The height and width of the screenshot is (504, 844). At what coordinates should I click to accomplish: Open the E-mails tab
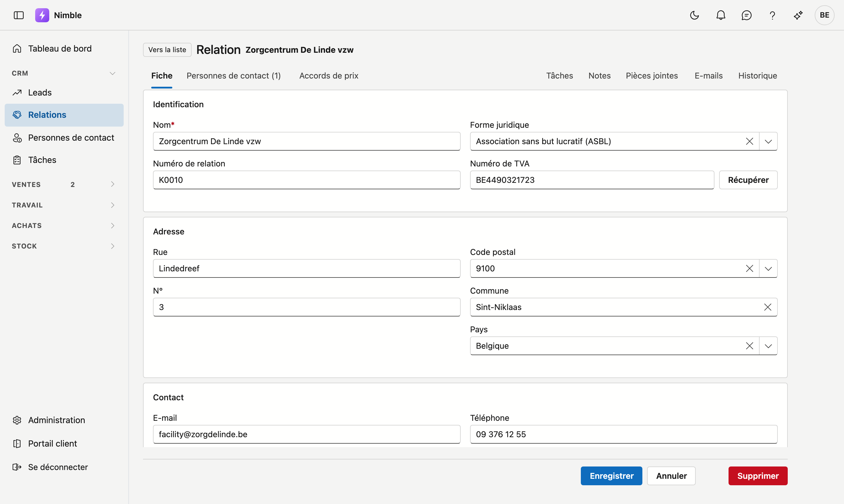tap(709, 76)
